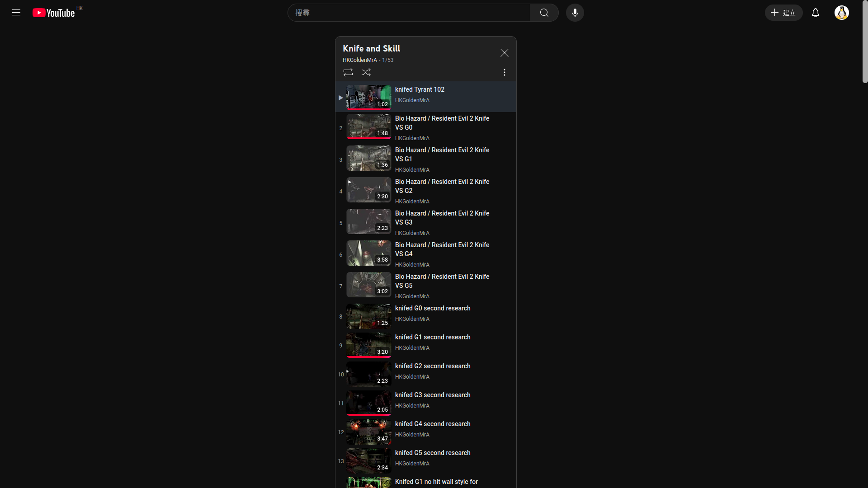The image size is (868, 488).
Task: Open HKGoldenMrA channel in playlist header
Action: point(360,60)
